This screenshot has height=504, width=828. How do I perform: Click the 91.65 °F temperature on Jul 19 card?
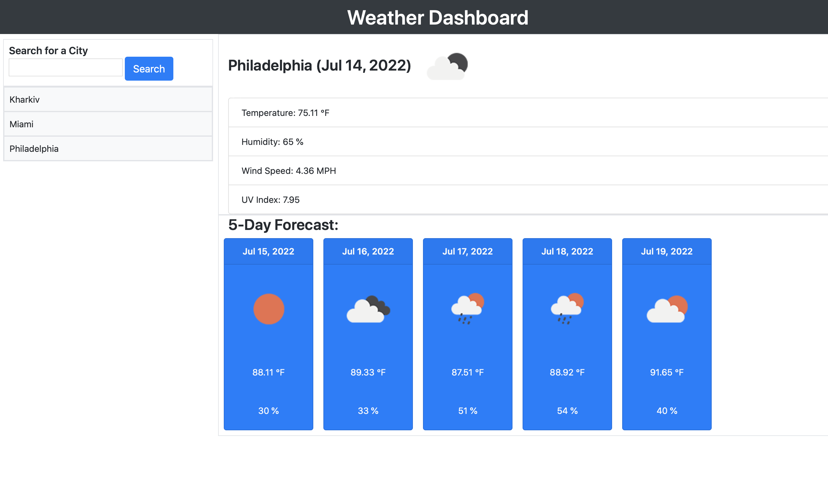(666, 372)
